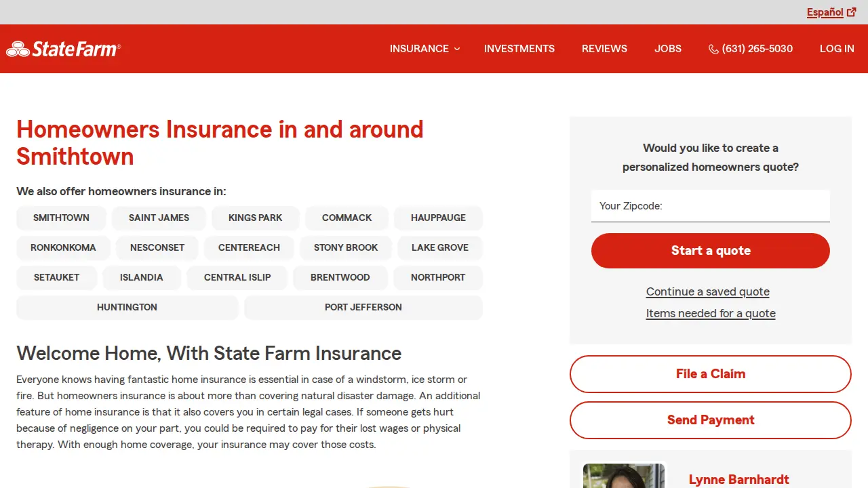Click the State Farm logo
The image size is (868, 488).
(x=63, y=49)
